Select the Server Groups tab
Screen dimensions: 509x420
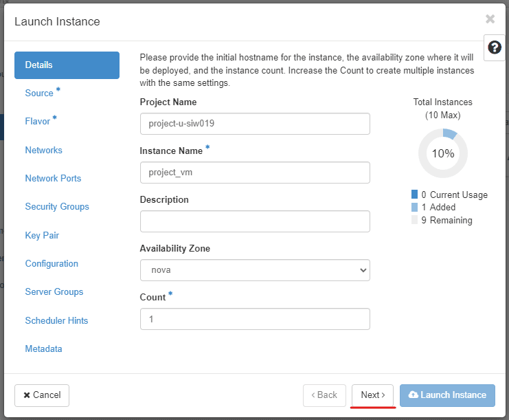click(54, 291)
